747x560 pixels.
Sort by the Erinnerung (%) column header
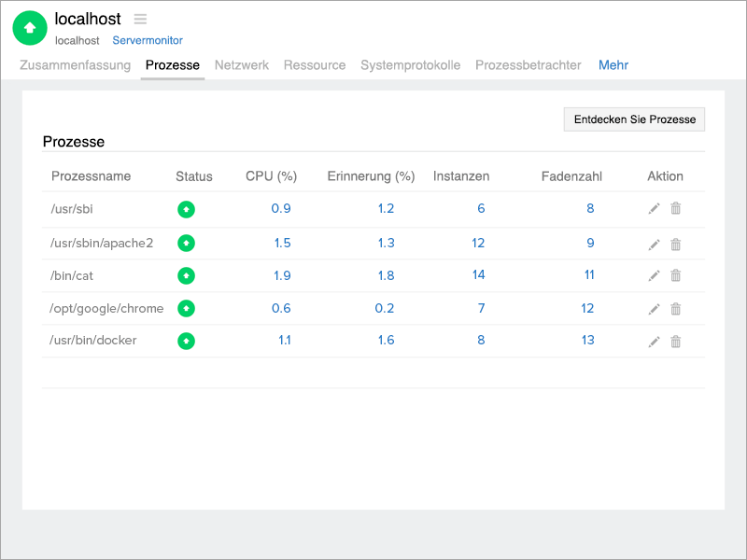371,176
